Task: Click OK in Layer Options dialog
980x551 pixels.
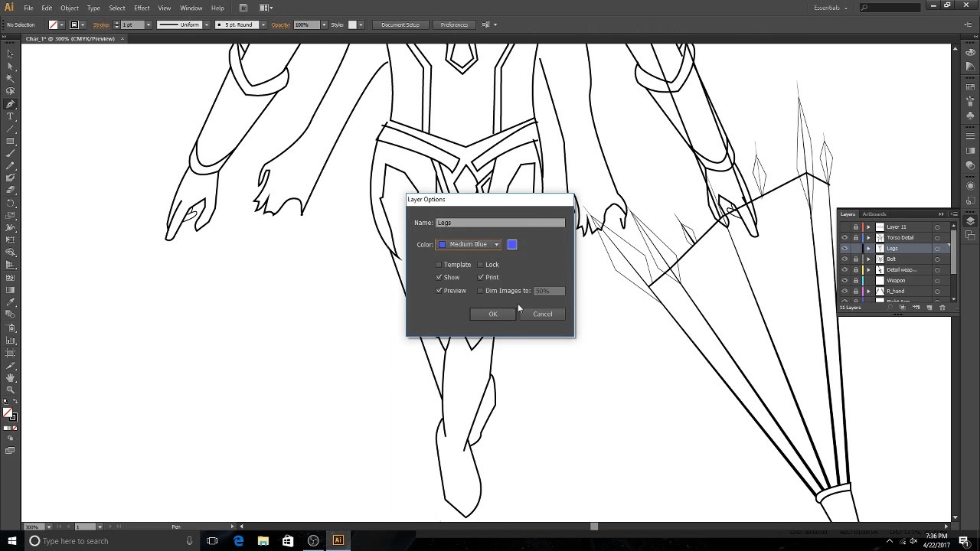Action: coord(493,315)
